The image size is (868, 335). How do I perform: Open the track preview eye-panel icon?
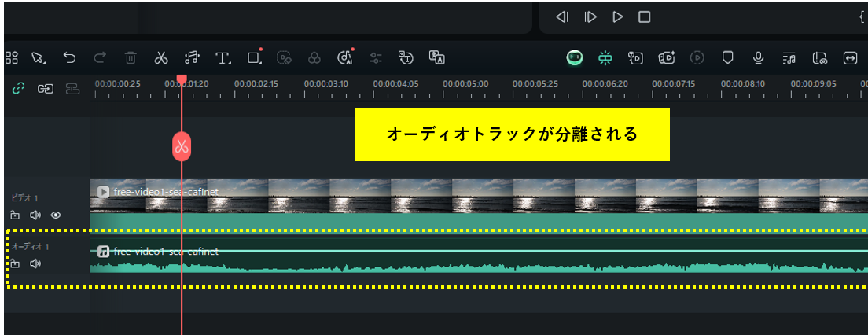point(820,57)
